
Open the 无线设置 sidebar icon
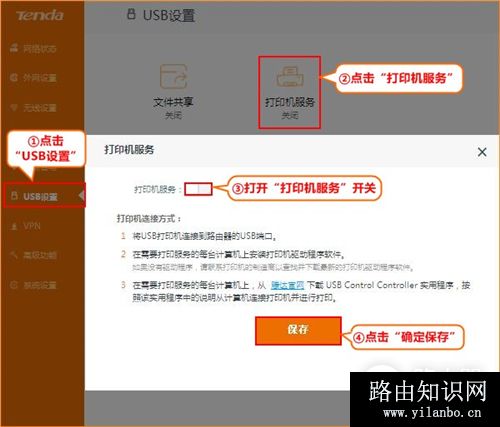pyautogui.click(x=14, y=107)
